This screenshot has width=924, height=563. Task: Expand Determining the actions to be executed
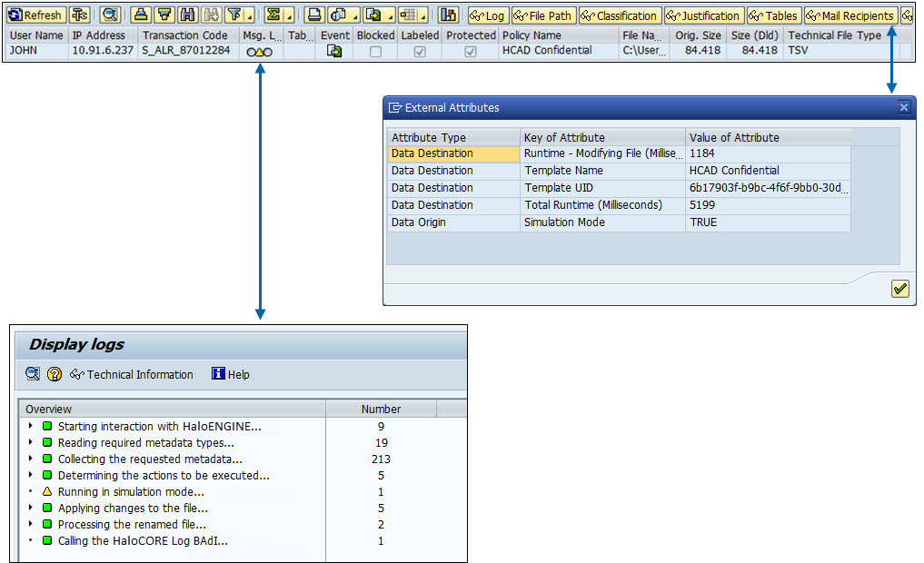(x=30, y=475)
